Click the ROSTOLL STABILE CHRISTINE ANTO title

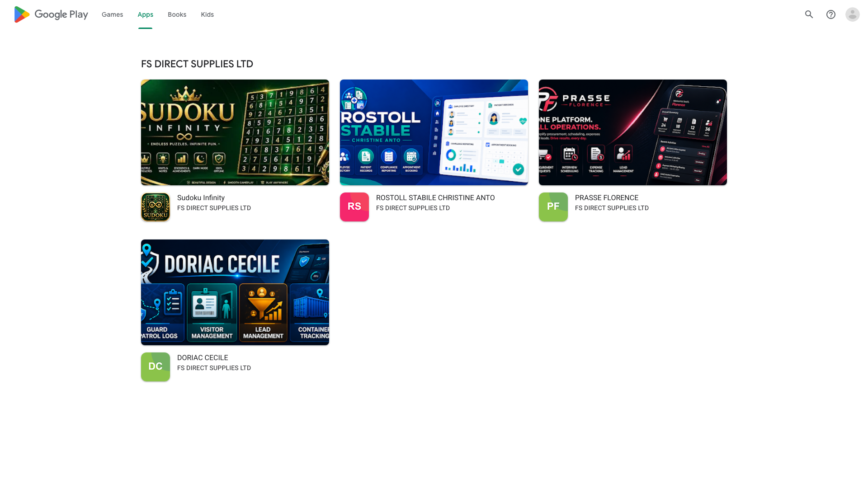click(x=435, y=198)
